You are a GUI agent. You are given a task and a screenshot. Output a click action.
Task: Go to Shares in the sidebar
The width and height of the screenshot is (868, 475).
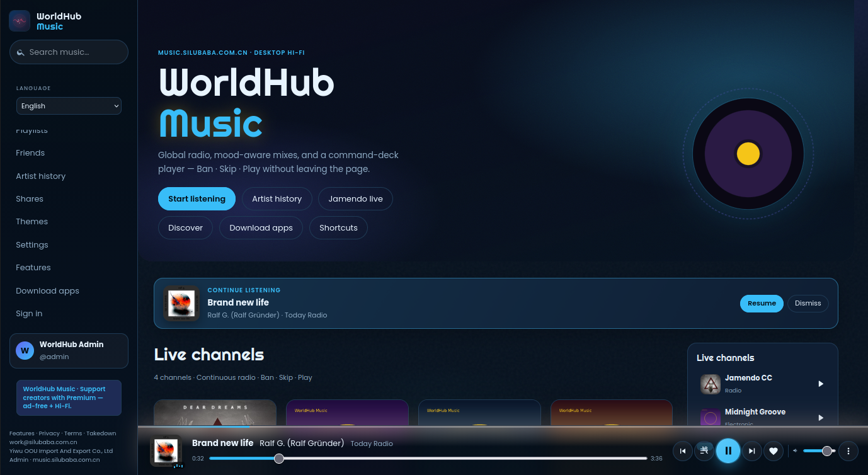coord(30,198)
